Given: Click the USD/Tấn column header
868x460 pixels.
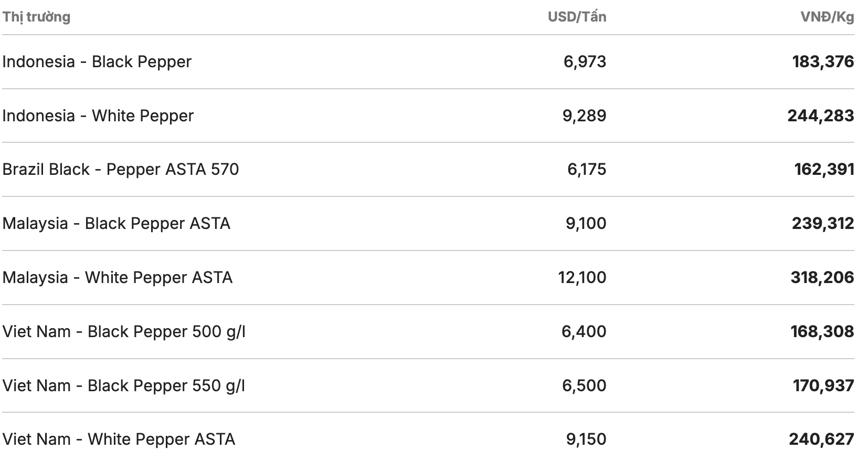Looking at the screenshot, I should pos(577,17).
